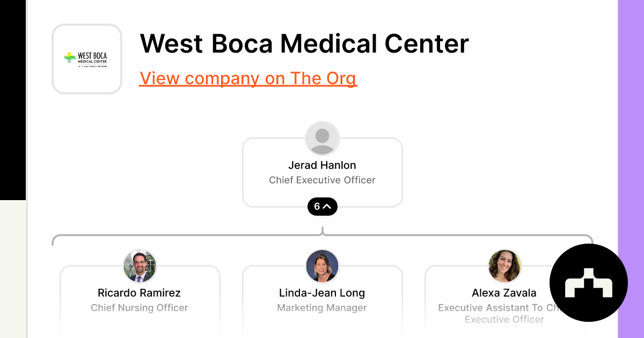Collapse Jerad Hanlon's six direct reports

322,206
